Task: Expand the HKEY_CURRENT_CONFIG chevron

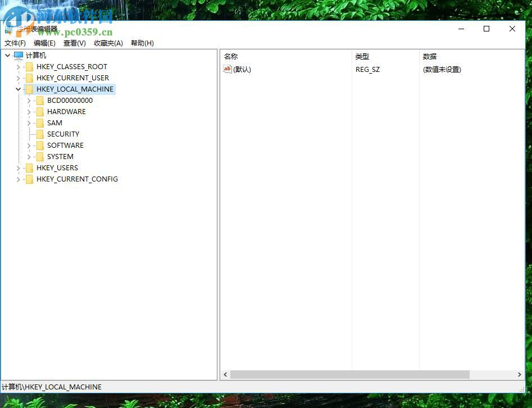Action: pyautogui.click(x=19, y=179)
